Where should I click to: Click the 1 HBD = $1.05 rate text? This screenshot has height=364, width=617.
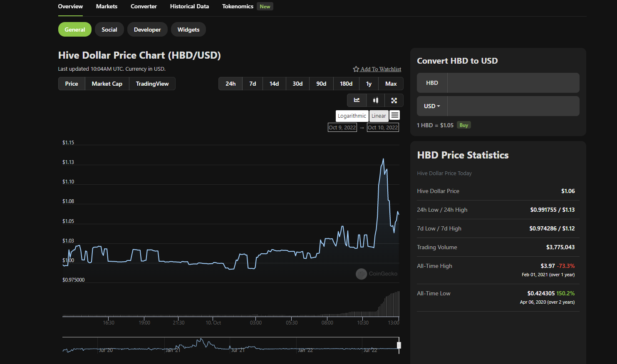pyautogui.click(x=435, y=125)
